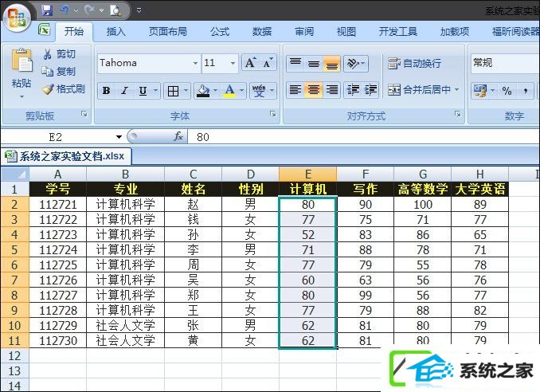Open the borders dropdown arrow
The image size is (540, 392).
(x=186, y=91)
